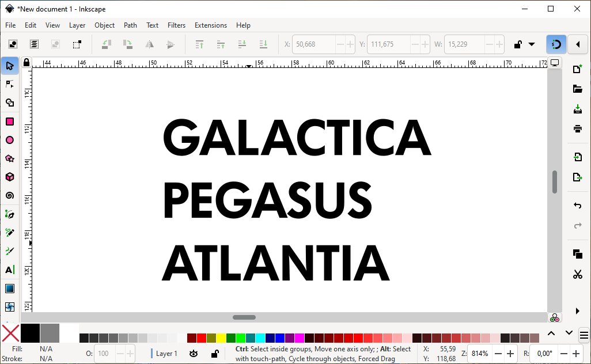Toggle Layer 1 visibility eye
The width and height of the screenshot is (591, 364).
coord(194,354)
